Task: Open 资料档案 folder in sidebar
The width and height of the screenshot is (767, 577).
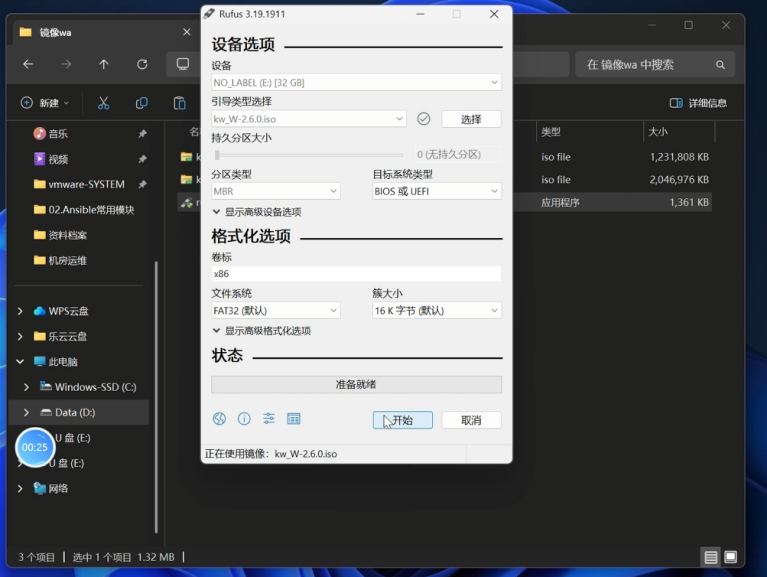Action: click(x=60, y=235)
